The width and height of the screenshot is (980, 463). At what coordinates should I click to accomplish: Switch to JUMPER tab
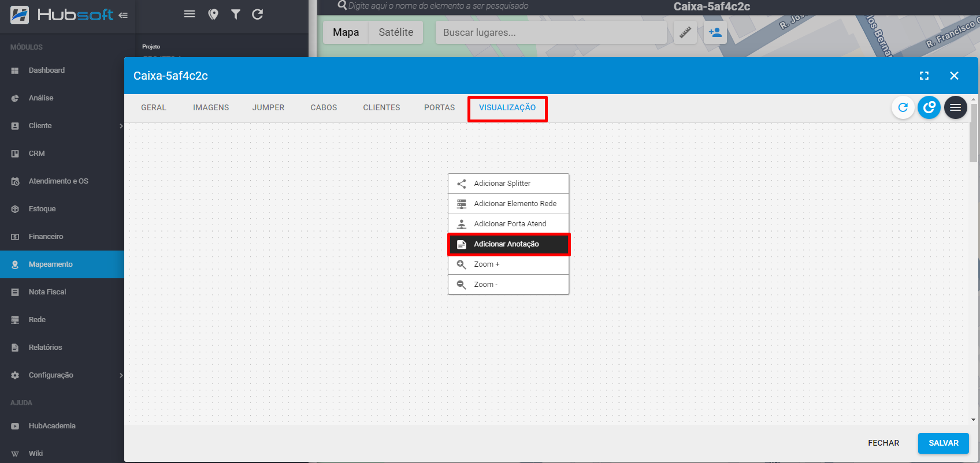click(268, 108)
